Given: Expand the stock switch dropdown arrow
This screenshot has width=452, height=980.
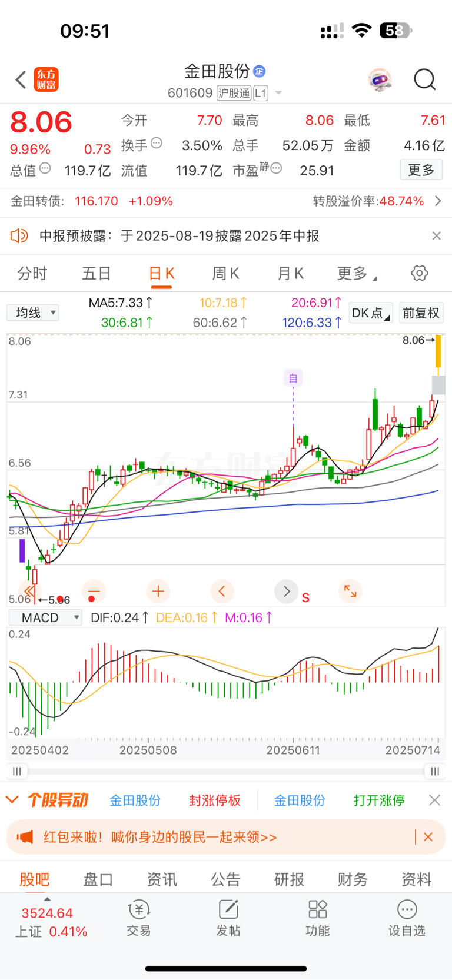Looking at the screenshot, I should pyautogui.click(x=278, y=93).
